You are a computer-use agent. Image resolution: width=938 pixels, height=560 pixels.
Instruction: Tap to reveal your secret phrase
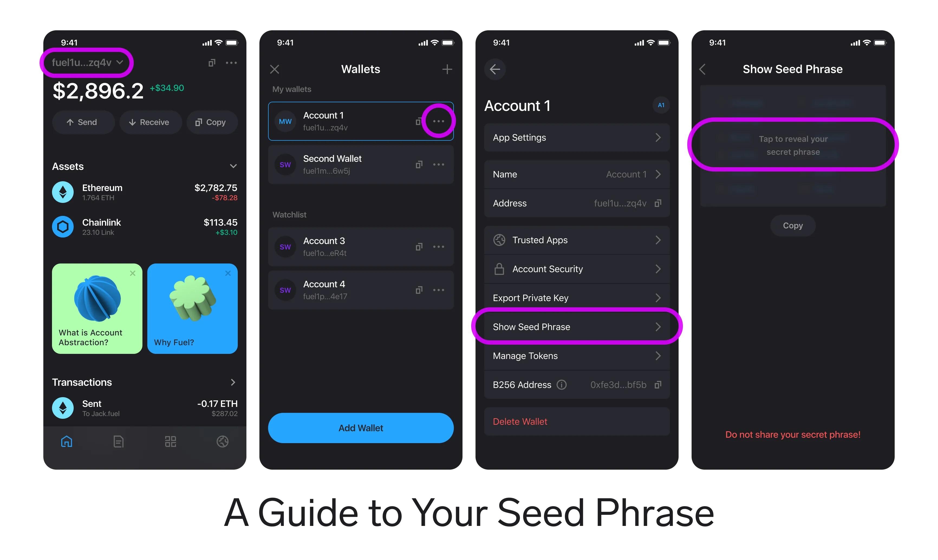[793, 145]
